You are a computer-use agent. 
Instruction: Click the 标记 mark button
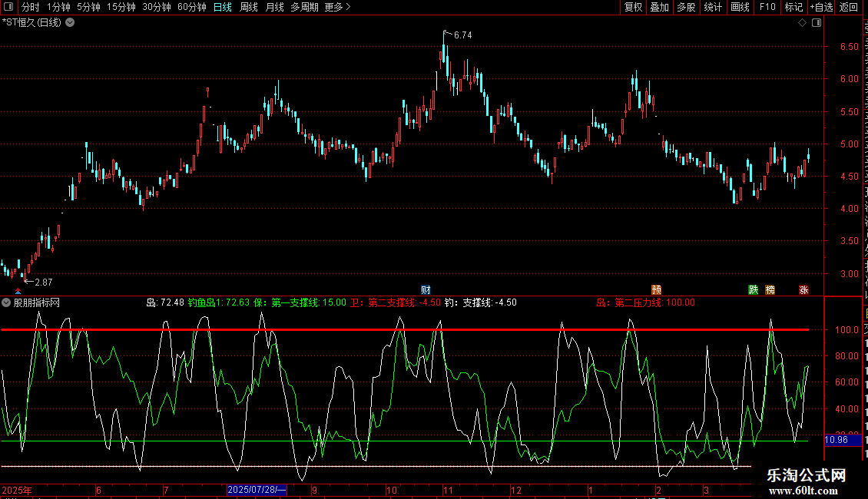click(793, 7)
